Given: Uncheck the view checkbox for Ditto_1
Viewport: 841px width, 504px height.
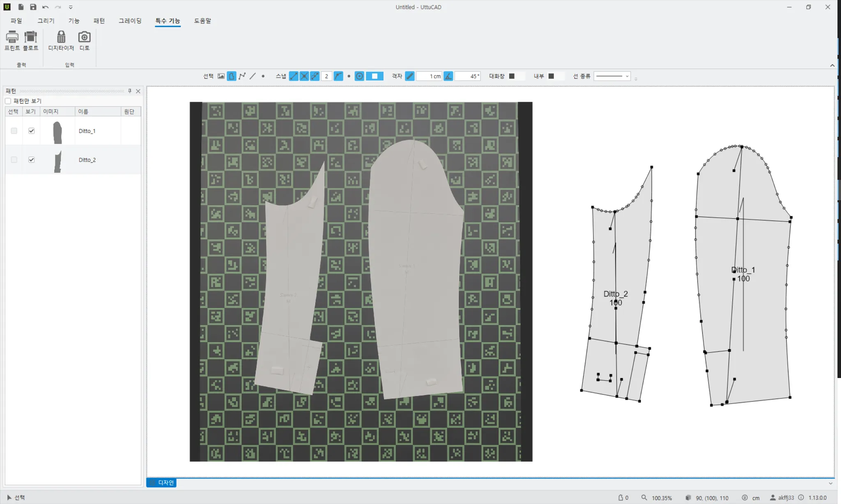Looking at the screenshot, I should pyautogui.click(x=31, y=131).
